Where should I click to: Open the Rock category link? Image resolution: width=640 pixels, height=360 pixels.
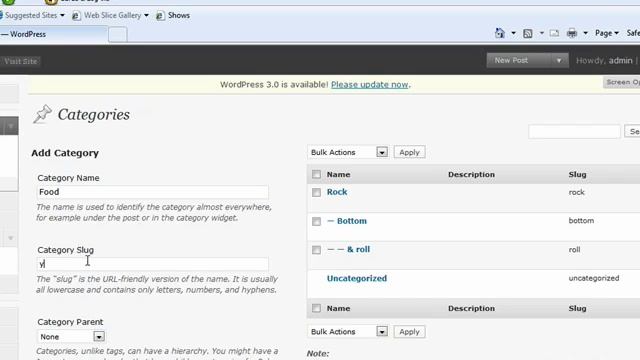pyautogui.click(x=337, y=192)
